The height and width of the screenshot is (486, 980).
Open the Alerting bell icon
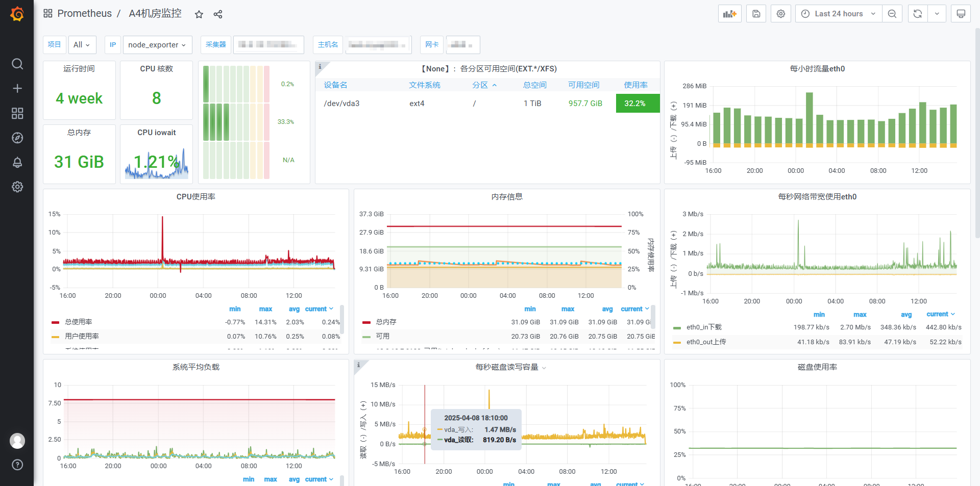(17, 162)
